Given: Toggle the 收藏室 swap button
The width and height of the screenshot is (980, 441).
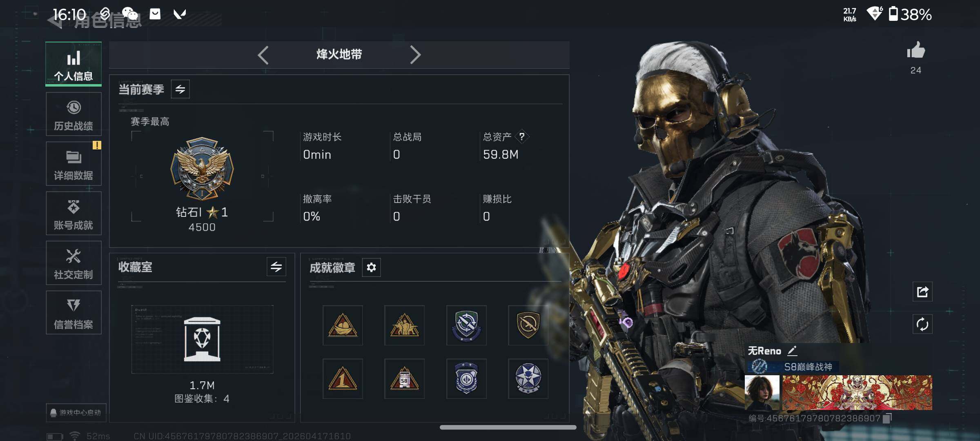Looking at the screenshot, I should pyautogui.click(x=276, y=267).
